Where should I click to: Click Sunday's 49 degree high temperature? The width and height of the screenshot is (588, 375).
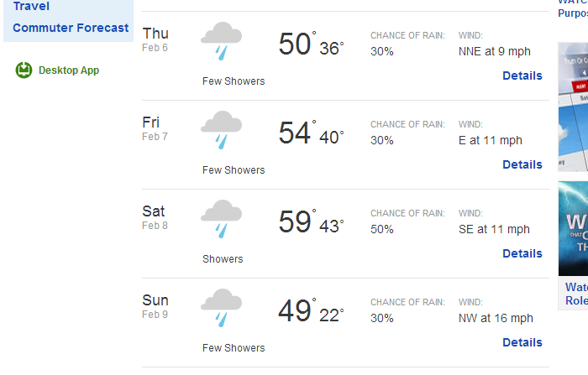tap(295, 311)
